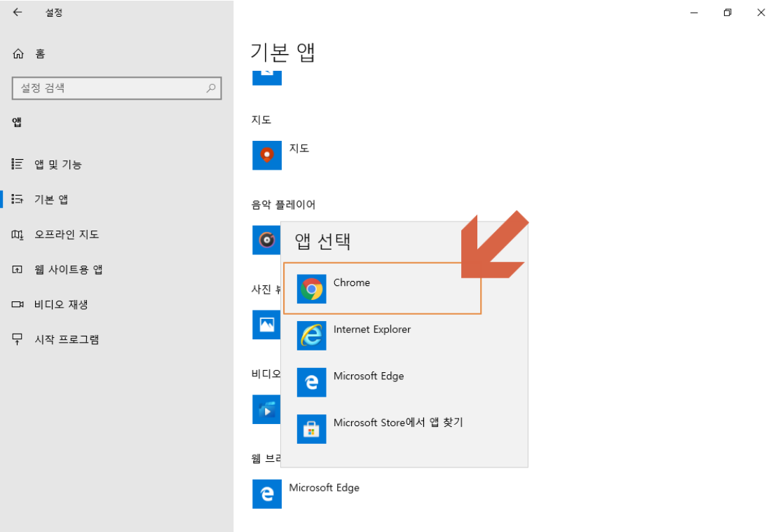This screenshot has width=778, height=532.
Task: Click the 설정 window title
Action: (x=54, y=13)
